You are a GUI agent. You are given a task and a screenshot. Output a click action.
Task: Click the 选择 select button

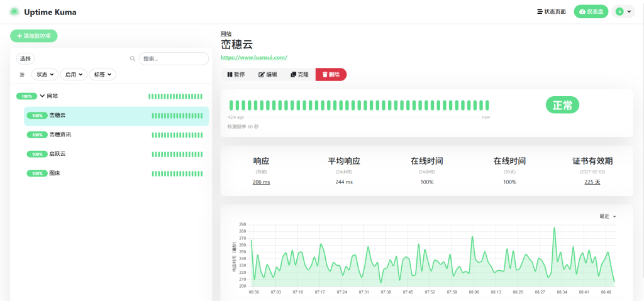[x=25, y=58]
